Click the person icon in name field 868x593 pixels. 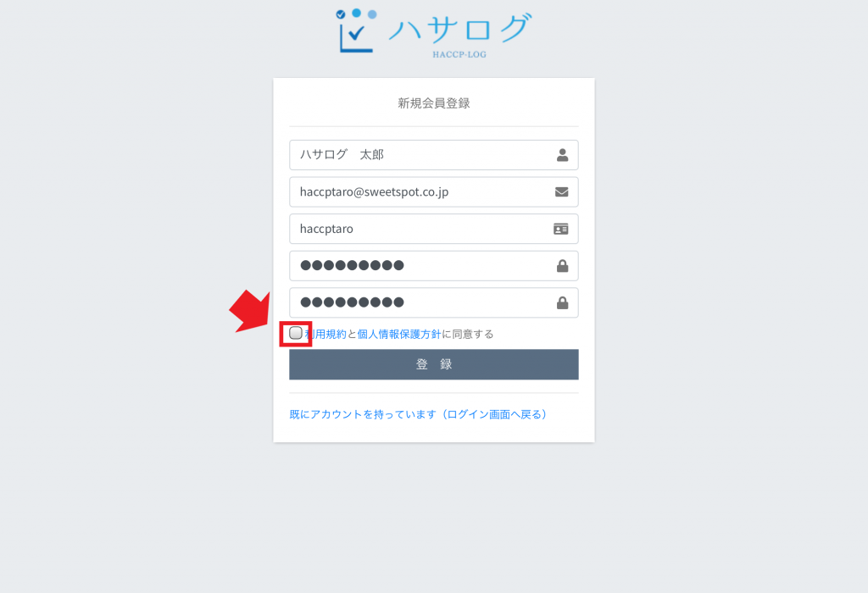tap(562, 155)
